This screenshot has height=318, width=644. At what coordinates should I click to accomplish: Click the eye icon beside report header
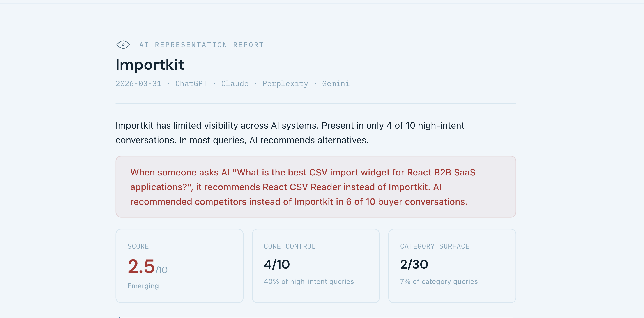[123, 45]
